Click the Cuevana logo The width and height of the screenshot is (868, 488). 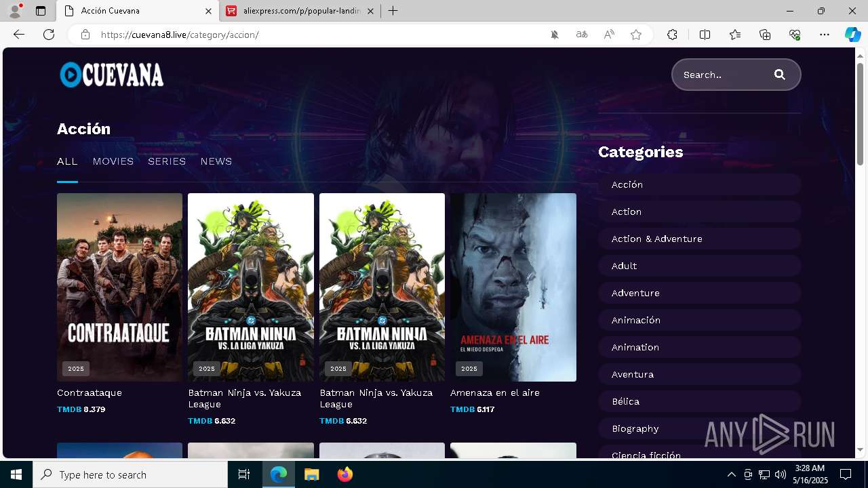coord(112,75)
